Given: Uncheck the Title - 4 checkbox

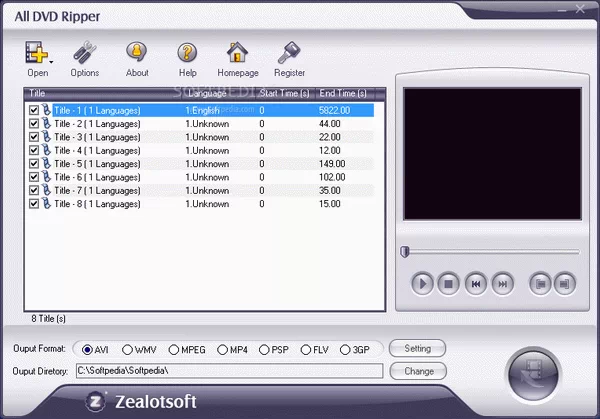Looking at the screenshot, I should pos(34,150).
